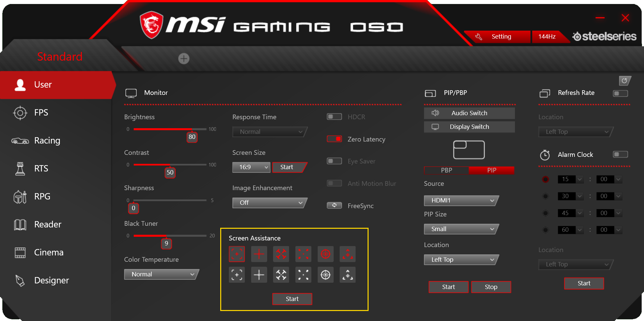Select the 45:00 alarm radio button

point(546,213)
